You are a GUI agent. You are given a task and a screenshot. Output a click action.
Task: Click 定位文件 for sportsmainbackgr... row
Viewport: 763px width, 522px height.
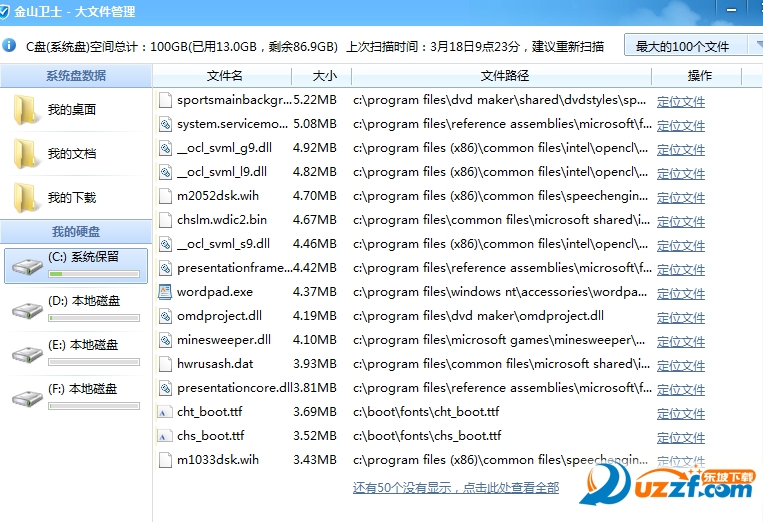(x=681, y=102)
